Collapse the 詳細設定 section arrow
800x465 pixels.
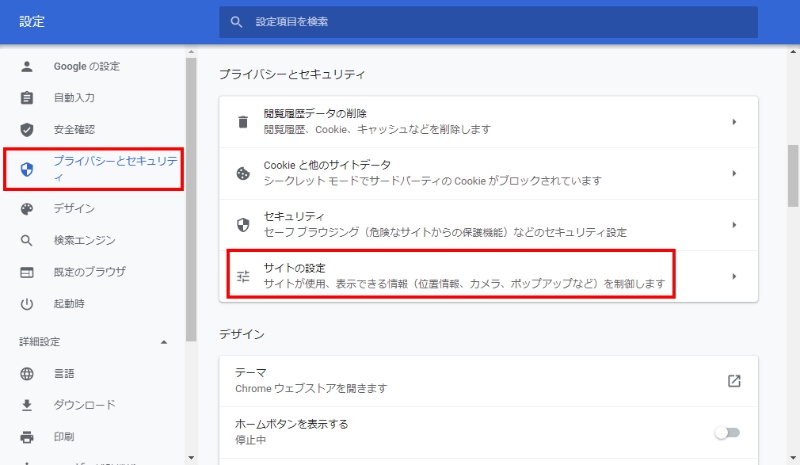point(164,342)
